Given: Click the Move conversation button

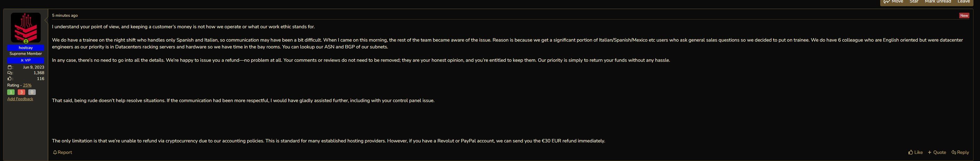Looking at the screenshot, I should point(893,2).
